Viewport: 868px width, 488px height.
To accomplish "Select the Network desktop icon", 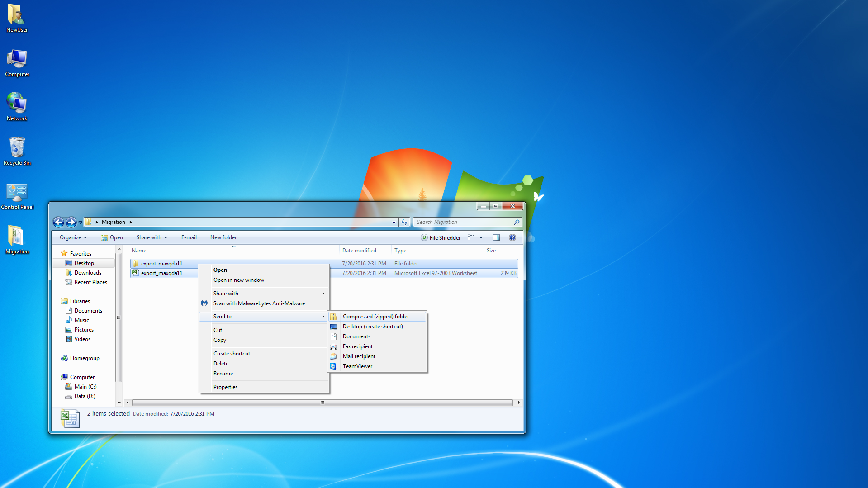I will 17,107.
